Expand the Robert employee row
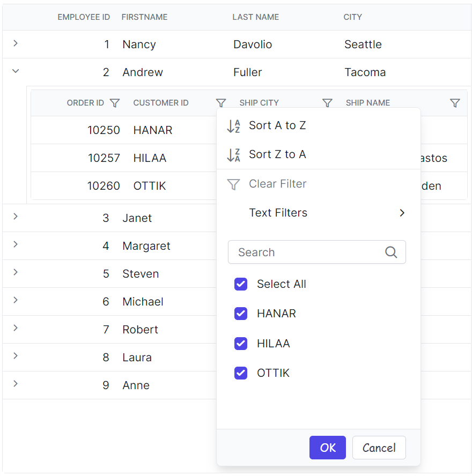 16,328
